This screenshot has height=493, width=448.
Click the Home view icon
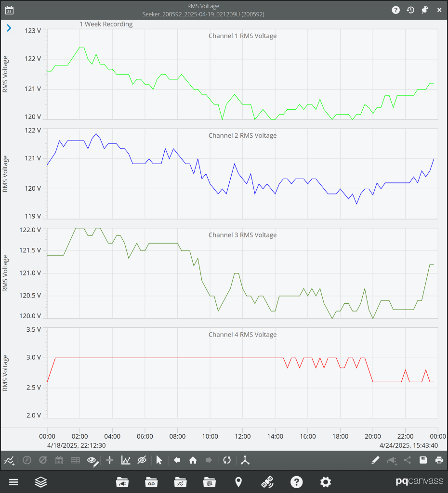click(193, 460)
